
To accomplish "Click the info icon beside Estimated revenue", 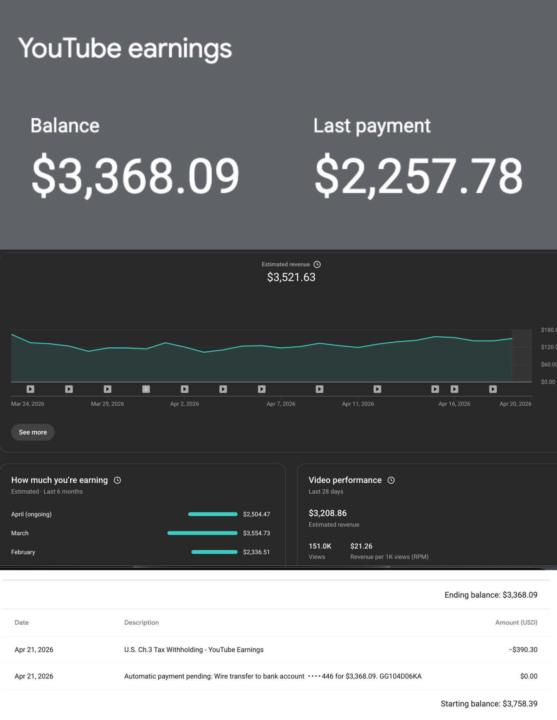I will [x=317, y=264].
